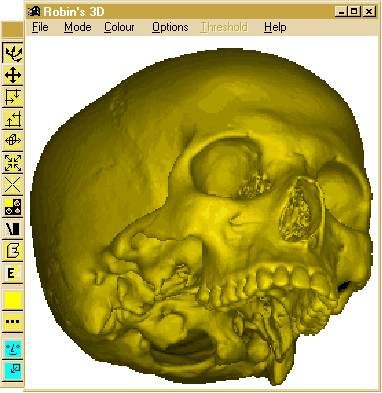Click the solid yellow colour swatch
This screenshot has height=393, width=382.
pos(13,300)
